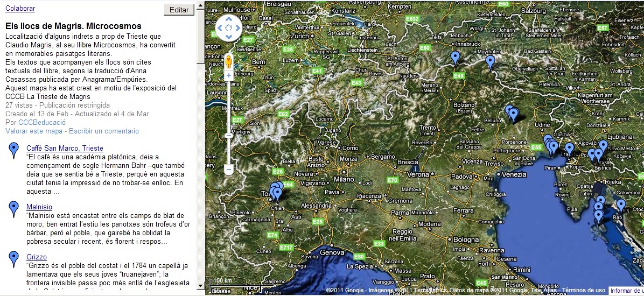The image size is (644, 296).
Task: Click the Street View pegman icon
Action: click(x=228, y=61)
